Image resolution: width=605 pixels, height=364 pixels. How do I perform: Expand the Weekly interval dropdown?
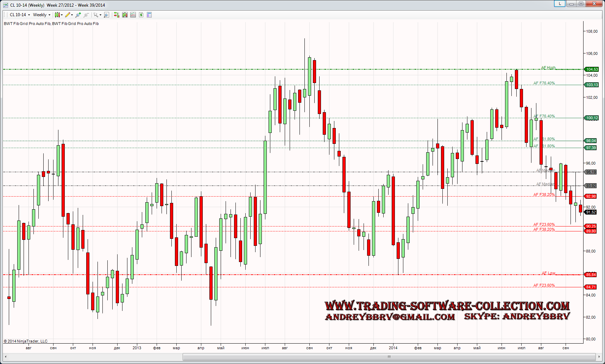[x=42, y=15]
